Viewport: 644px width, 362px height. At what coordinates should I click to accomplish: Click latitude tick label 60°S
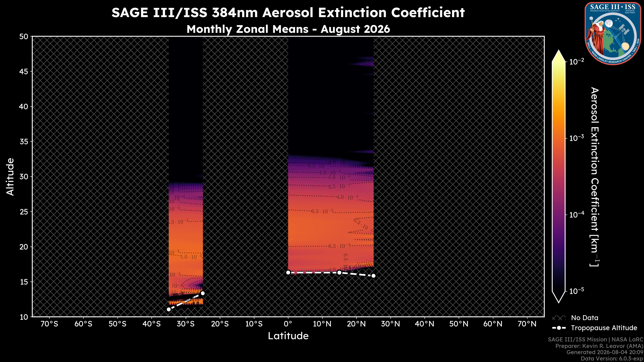(83, 324)
